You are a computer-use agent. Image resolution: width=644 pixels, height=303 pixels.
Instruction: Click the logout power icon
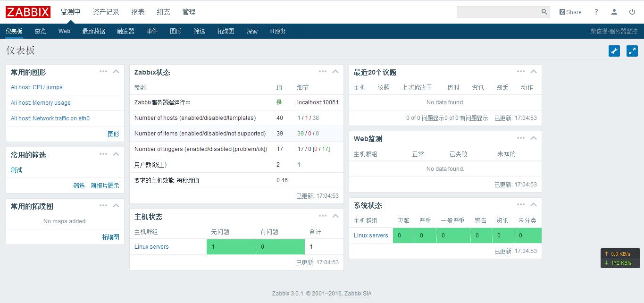632,12
